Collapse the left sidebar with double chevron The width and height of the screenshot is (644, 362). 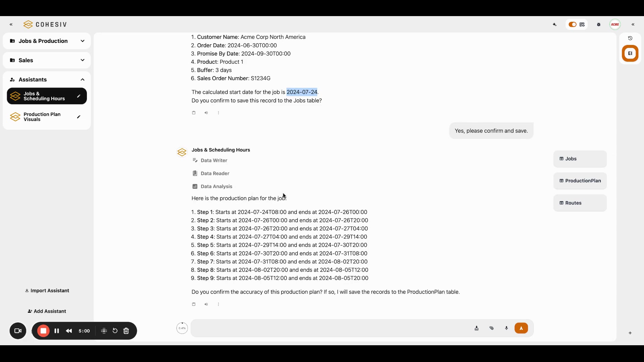point(11,24)
